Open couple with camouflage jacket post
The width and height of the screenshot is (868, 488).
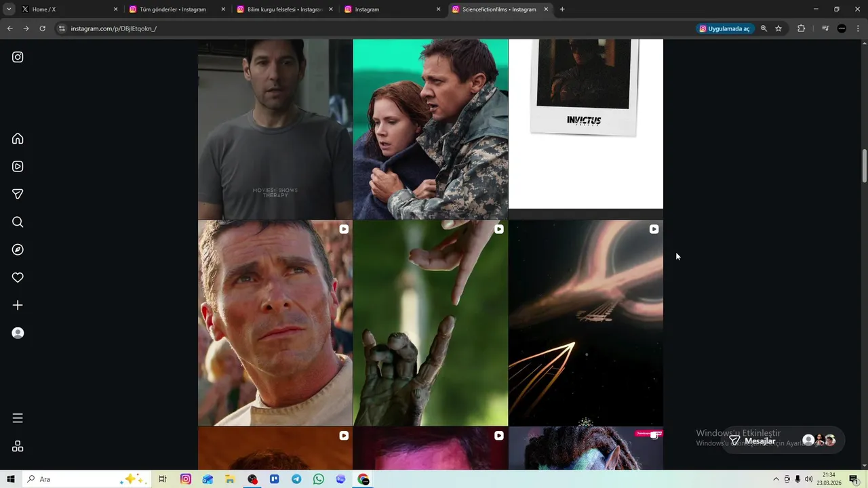pyautogui.click(x=431, y=129)
